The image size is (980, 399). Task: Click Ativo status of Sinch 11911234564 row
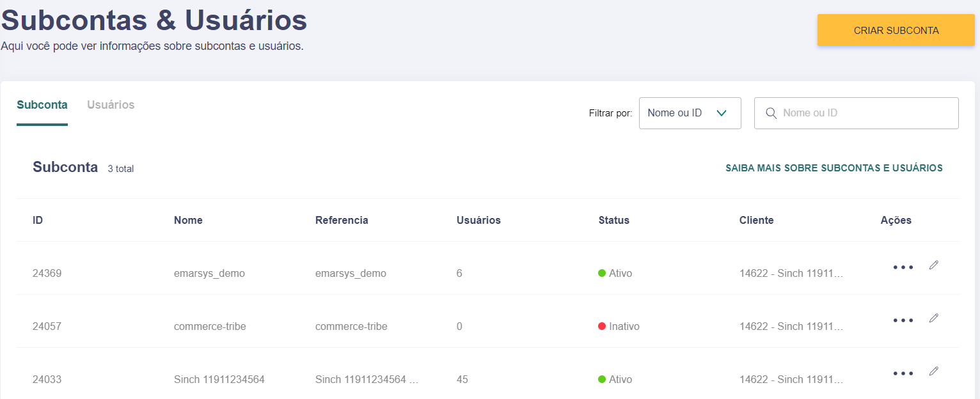click(x=615, y=379)
